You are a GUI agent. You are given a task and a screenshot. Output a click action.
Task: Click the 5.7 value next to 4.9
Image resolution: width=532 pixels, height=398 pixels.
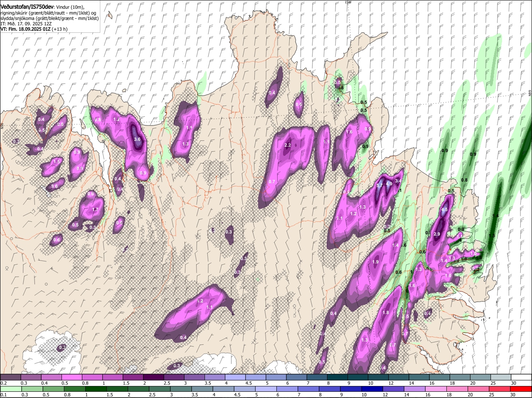pyautogui.click(x=379, y=185)
